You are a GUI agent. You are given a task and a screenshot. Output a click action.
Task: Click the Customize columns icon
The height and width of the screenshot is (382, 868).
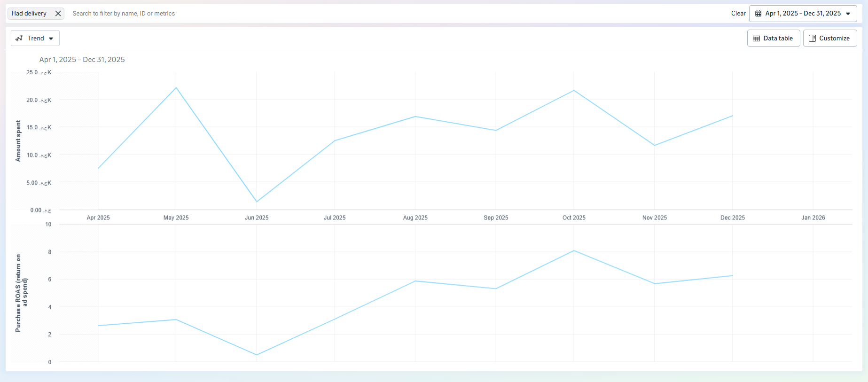[x=812, y=38]
